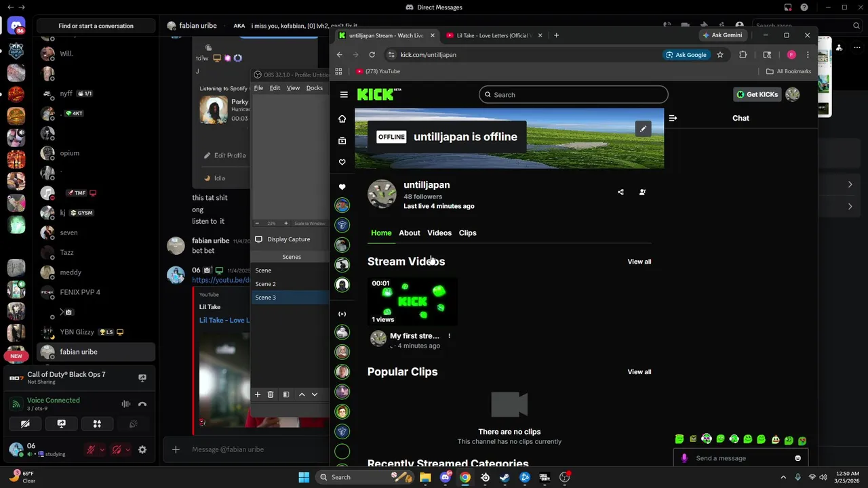Share your screen in Discord voice panel
Viewport: 868px width, 488px height.
(x=61, y=424)
